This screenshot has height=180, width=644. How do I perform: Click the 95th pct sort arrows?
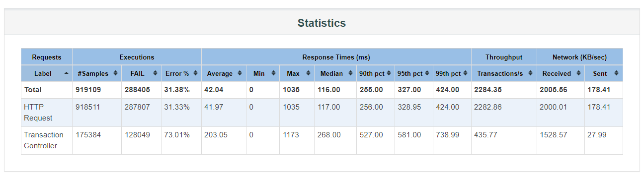(427, 73)
